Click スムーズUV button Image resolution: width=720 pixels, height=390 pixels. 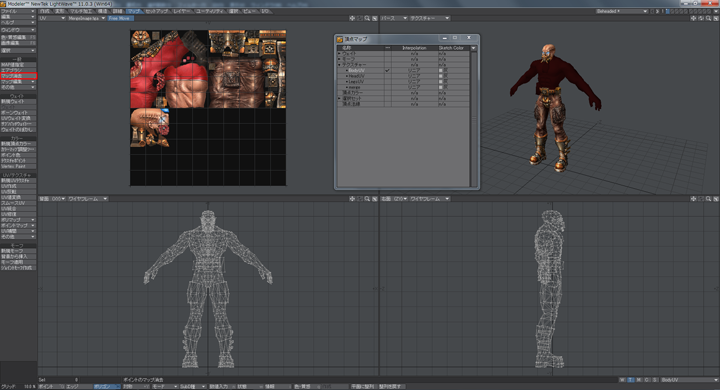coord(18,203)
